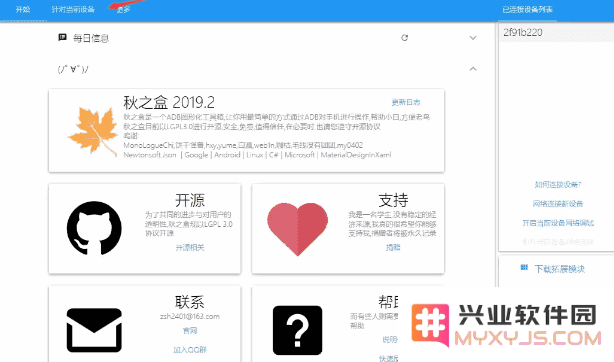The image size is (614, 362).
Task: Open the 更新日志 changelog link
Action: click(406, 102)
